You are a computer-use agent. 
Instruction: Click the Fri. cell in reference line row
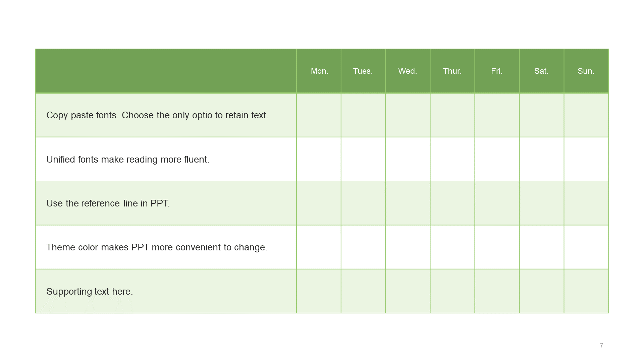(497, 203)
